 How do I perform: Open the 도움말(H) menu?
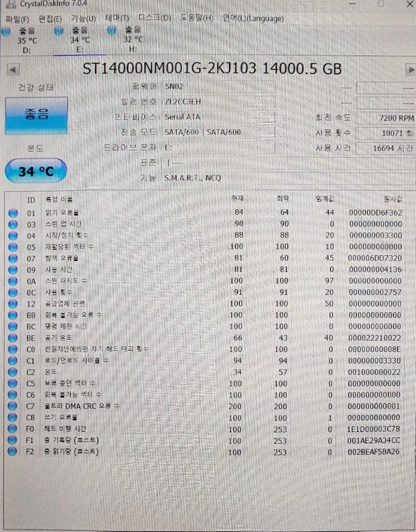point(196,18)
